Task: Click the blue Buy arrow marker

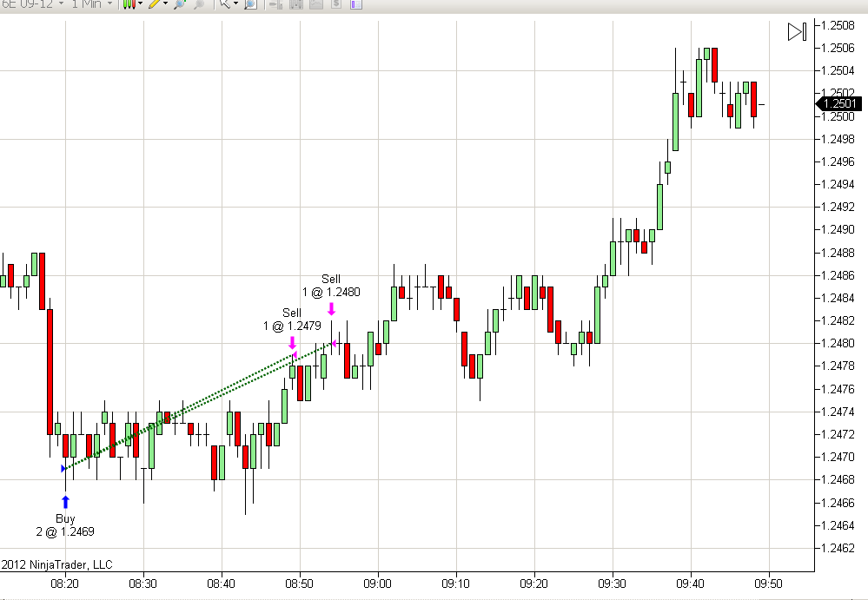Action: tap(65, 502)
